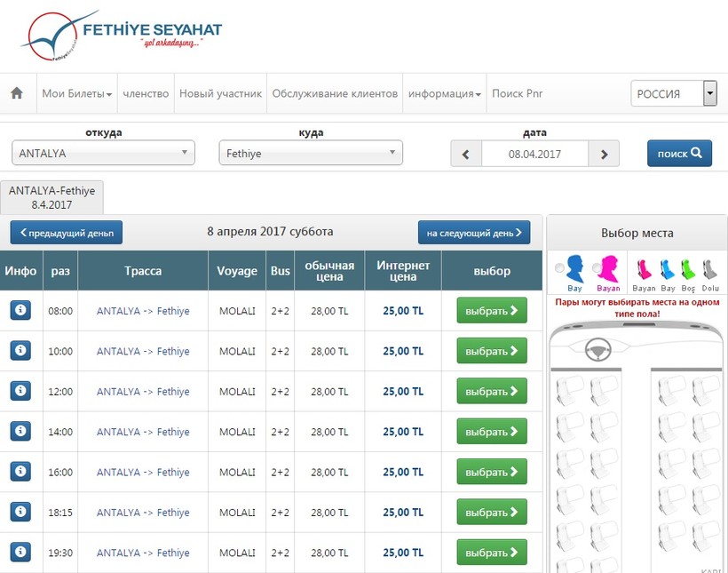This screenshot has height=573, width=728.
Task: Open info icon for 12:00 departure
Action: coord(20,391)
